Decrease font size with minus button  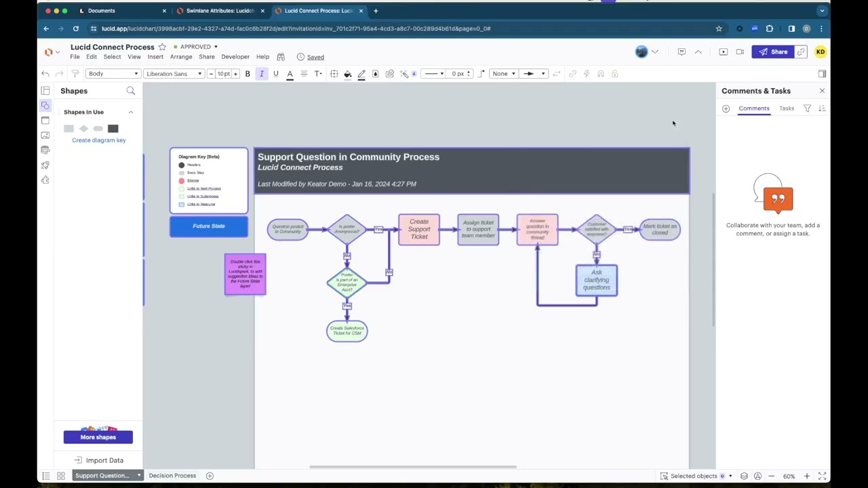point(211,74)
